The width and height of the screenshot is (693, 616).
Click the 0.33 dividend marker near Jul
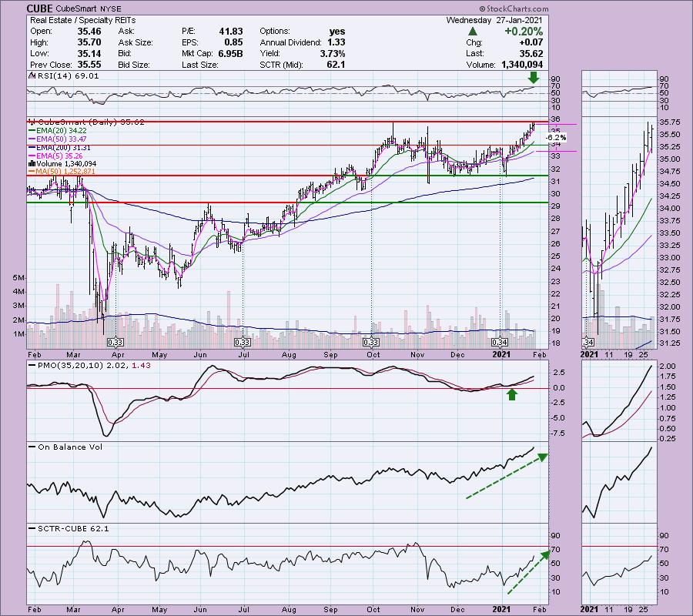pyautogui.click(x=243, y=342)
